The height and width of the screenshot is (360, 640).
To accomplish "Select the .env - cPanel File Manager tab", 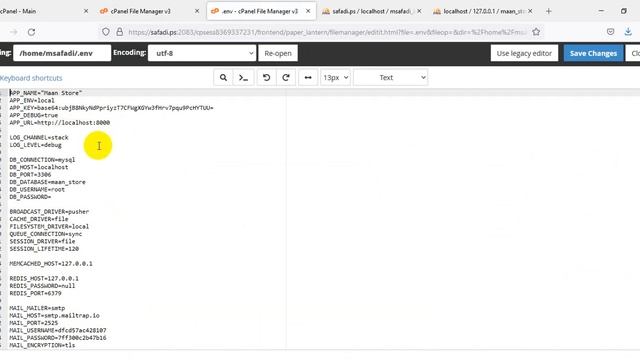I will point(260,11).
